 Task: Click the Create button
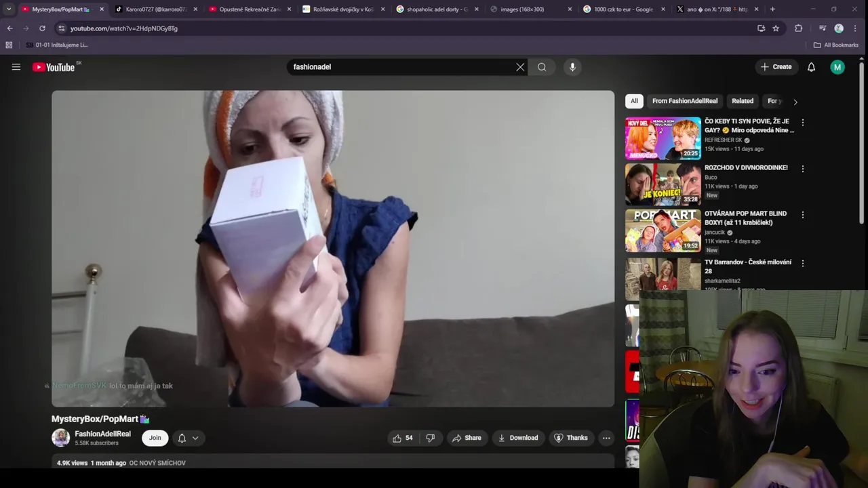776,67
